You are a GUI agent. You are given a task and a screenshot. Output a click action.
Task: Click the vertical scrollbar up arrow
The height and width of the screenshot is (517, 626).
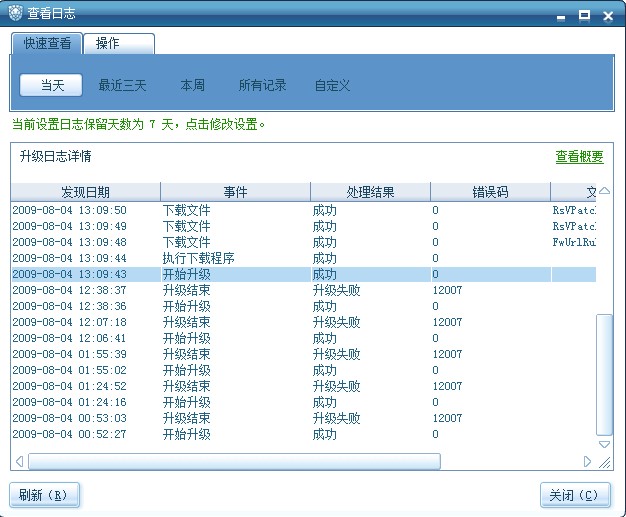(604, 191)
